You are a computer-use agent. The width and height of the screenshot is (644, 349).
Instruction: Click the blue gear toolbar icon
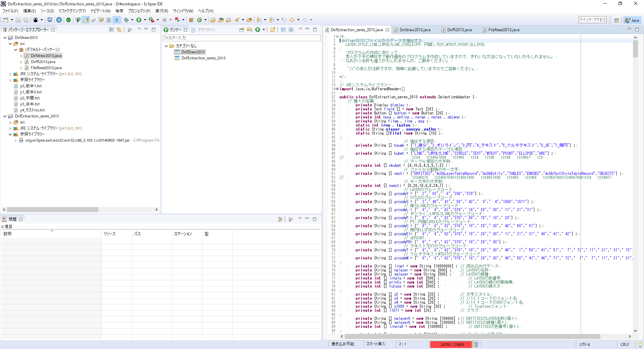(x=59, y=20)
